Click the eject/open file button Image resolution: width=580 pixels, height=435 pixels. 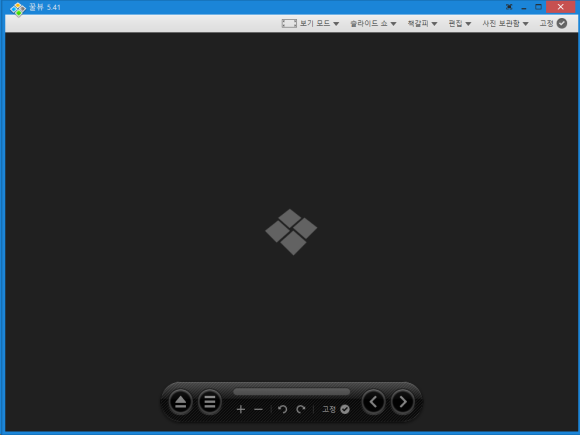point(181,402)
